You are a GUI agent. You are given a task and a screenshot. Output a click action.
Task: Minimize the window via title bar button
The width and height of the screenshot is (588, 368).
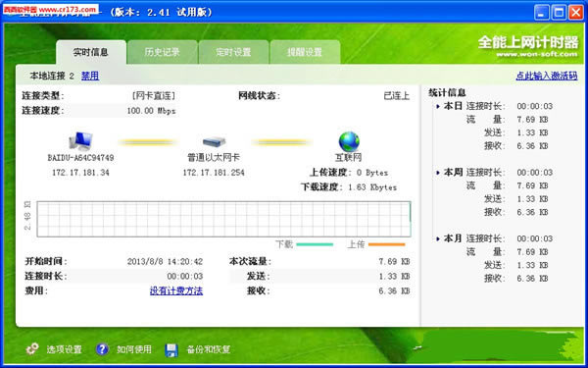541,13
